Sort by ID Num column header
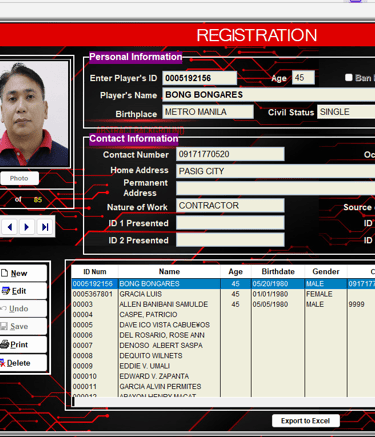The image size is (375, 437). pyautogui.click(x=95, y=272)
